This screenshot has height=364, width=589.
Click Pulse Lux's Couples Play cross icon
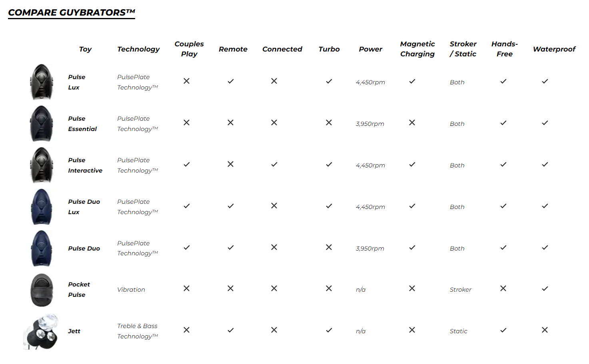tap(186, 81)
